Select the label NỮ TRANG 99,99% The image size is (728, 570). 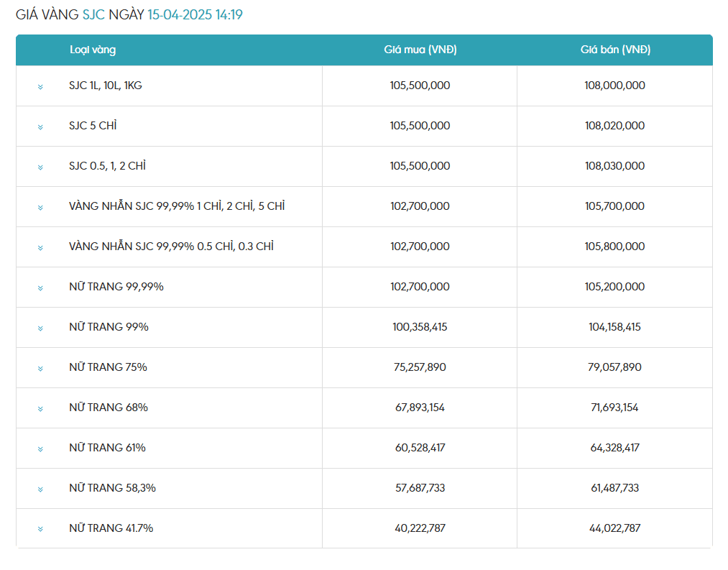pos(116,287)
